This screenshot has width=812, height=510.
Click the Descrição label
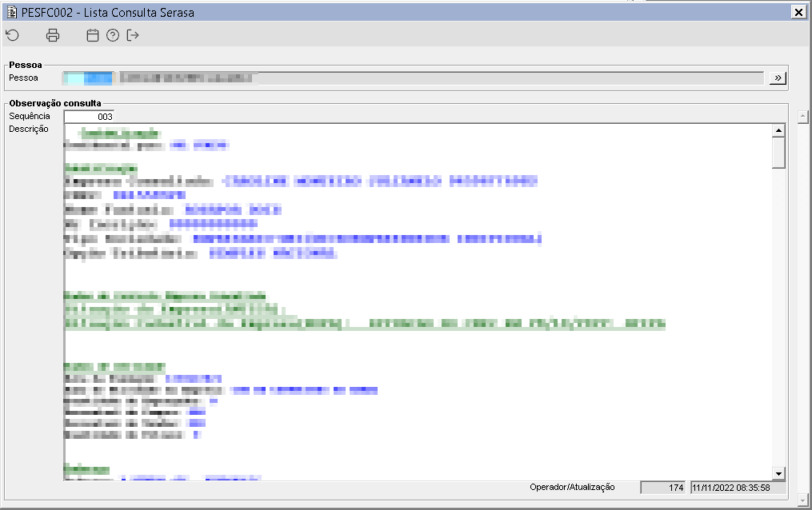[x=29, y=129]
